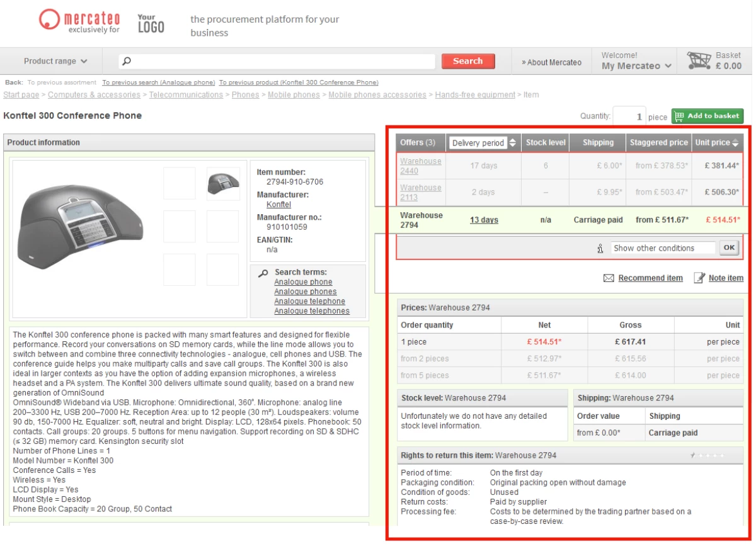Click the info icon beside Show other conditions
This screenshot has height=551, width=756.
point(600,248)
